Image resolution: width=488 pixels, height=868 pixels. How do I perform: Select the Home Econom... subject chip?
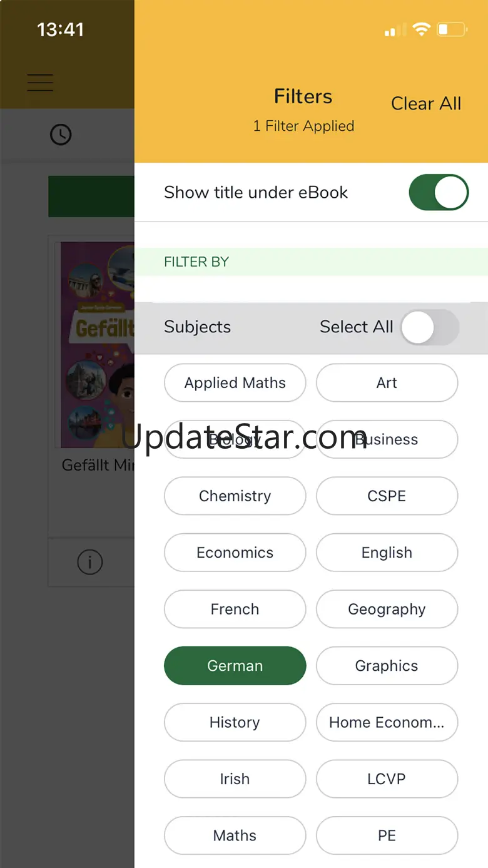(x=387, y=722)
